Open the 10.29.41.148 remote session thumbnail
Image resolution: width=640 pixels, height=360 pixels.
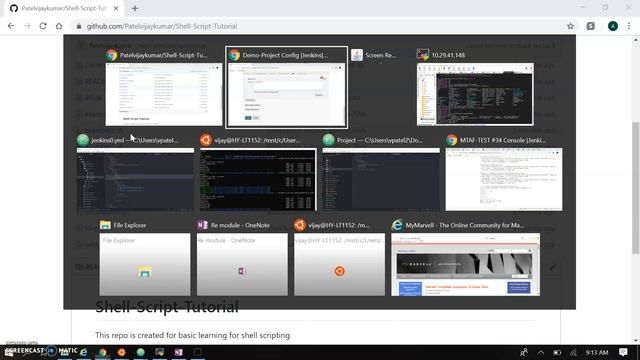coord(475,94)
